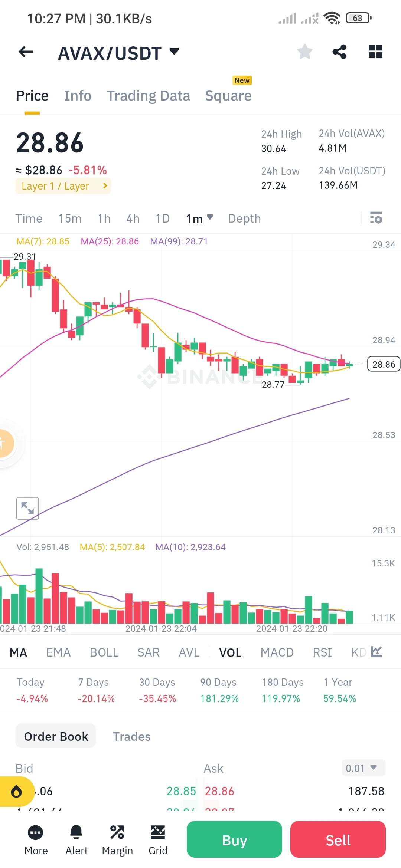Switch to the Trading Data tab
Screen dimensions: 401x868
[149, 95]
